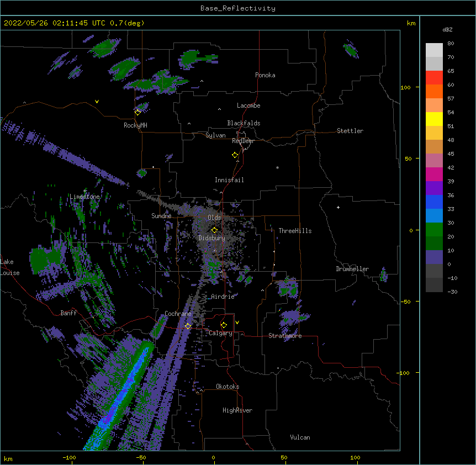Click the Airdrie city label
Screen dimensions: 476x465
pos(223,297)
